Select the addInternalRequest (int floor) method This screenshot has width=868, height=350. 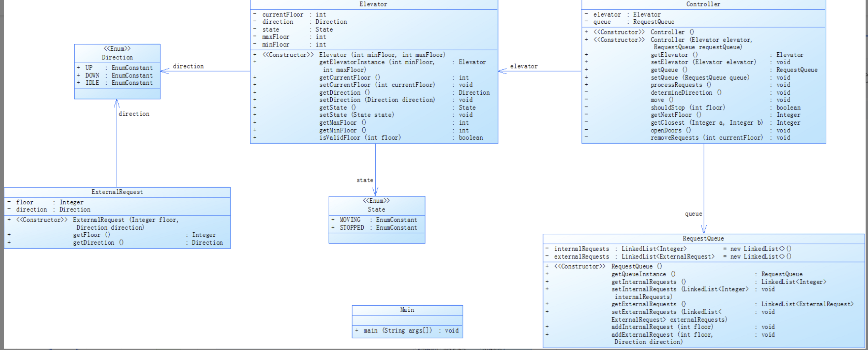[660, 327]
